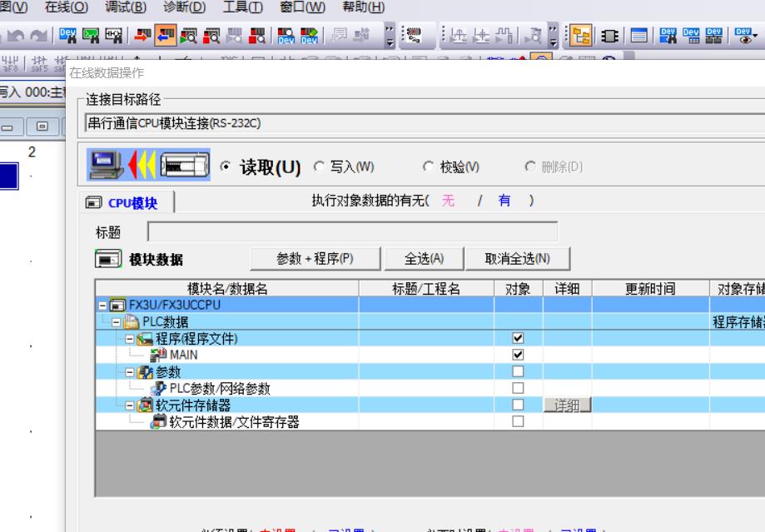Enable the PLC参数/网络参数 checkbox
Viewport: 765px width, 532px height.
tap(518, 388)
